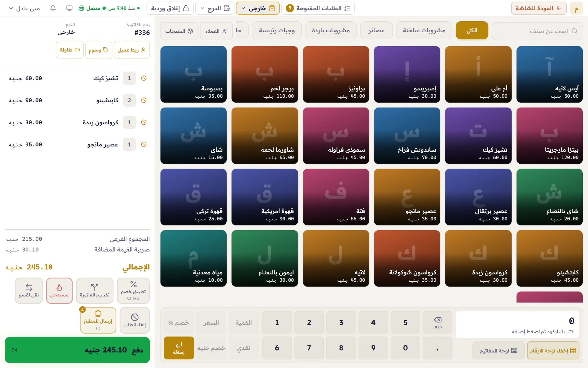Click إغلاق وردية close shift button
This screenshot has width=588, height=368.
click(x=170, y=8)
